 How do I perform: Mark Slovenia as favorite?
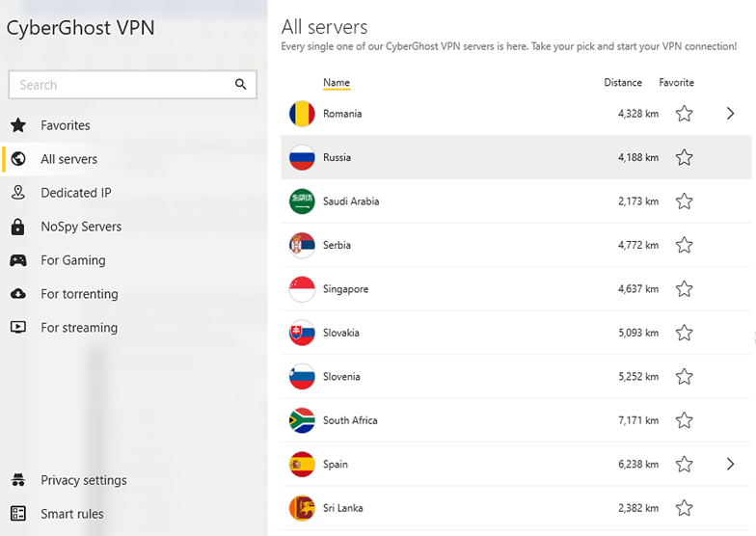click(x=685, y=376)
